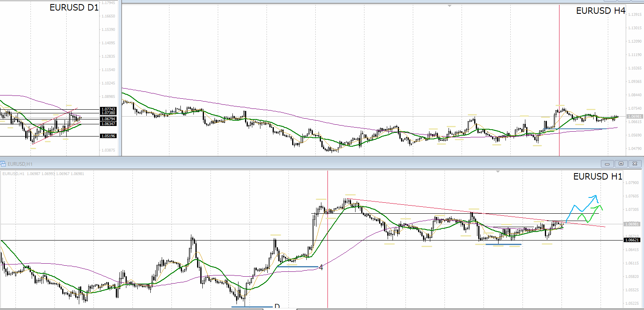Screen dimensions: 644x310
Task: Select the text label 4 on H1 chart
Action: (321, 267)
